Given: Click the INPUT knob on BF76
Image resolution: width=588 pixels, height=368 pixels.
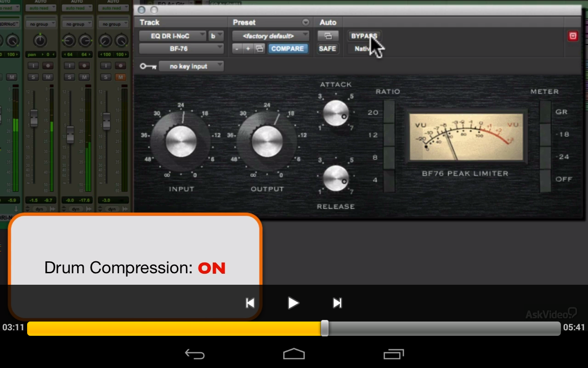Looking at the screenshot, I should tap(181, 141).
